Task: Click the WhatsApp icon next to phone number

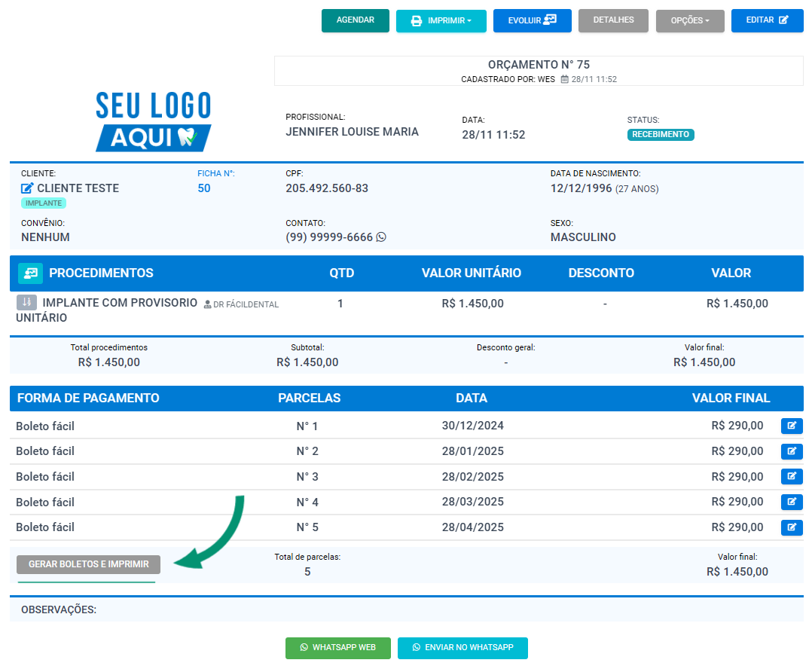Action: (381, 237)
